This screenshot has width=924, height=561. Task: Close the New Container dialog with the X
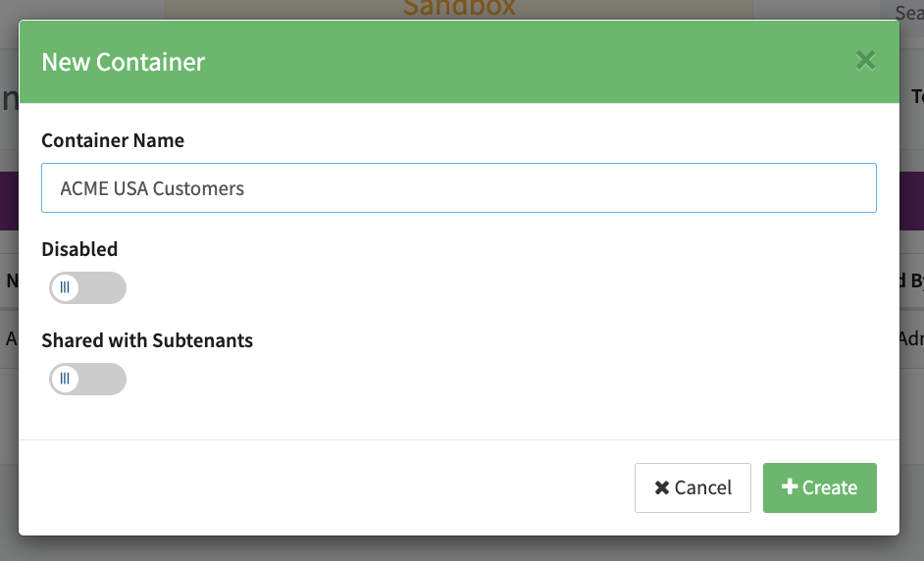click(x=865, y=61)
